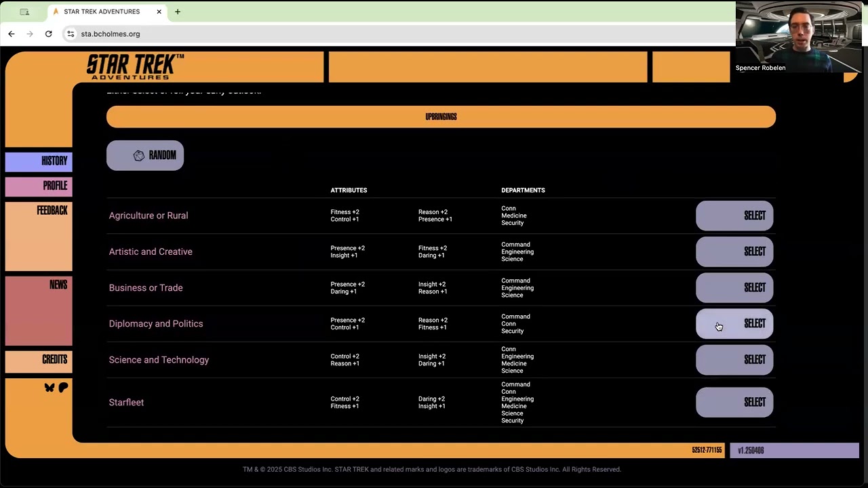Screen dimensions: 868x488
Task: Select the Science and Technology upbringing
Action: click(734, 360)
